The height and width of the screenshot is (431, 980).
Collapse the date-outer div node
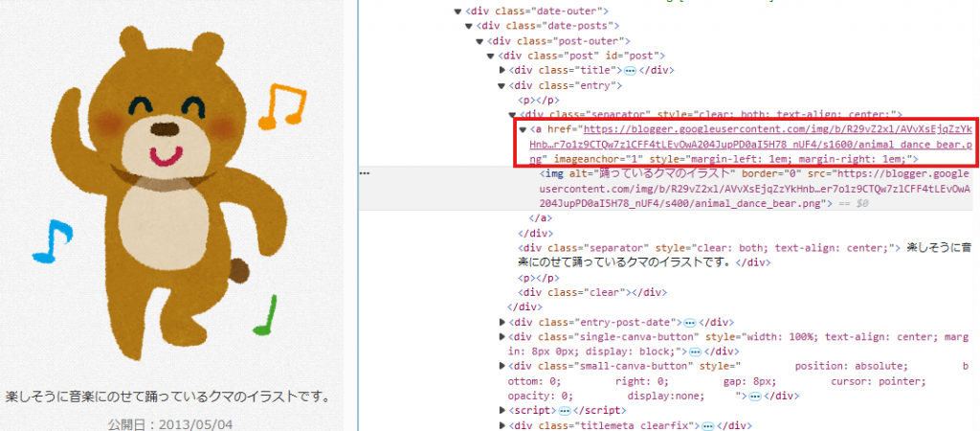458,11
